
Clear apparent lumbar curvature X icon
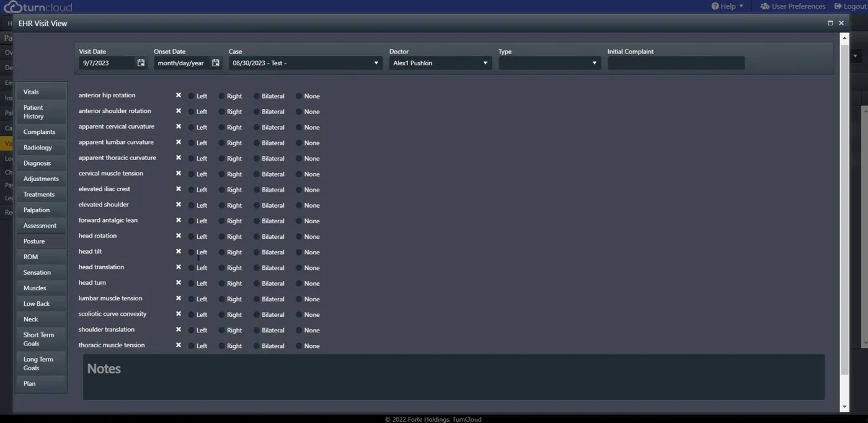179,142
